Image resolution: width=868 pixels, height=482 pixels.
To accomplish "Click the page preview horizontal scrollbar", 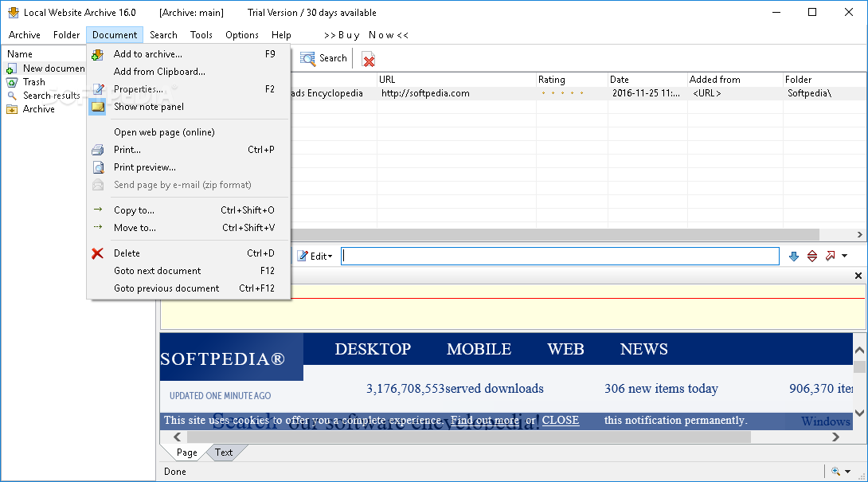I will pos(469,437).
